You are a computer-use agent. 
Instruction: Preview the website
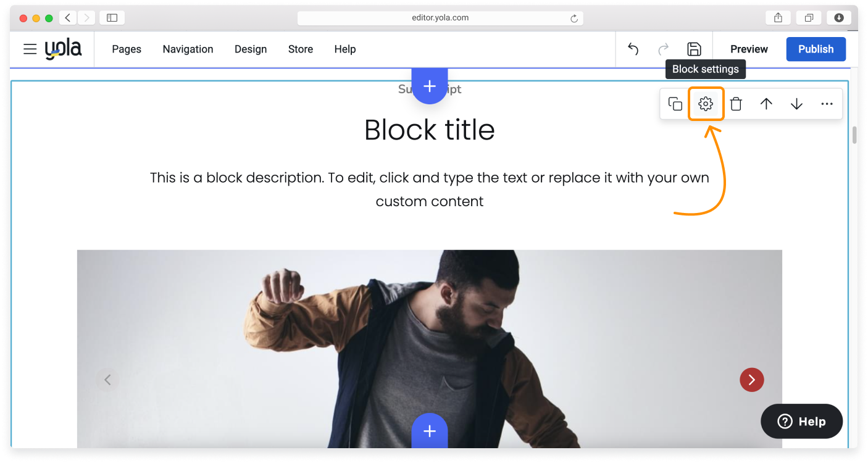(x=748, y=49)
